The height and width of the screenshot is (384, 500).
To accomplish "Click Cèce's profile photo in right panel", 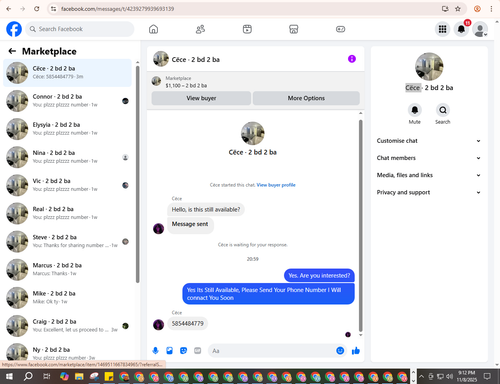I will click(429, 67).
